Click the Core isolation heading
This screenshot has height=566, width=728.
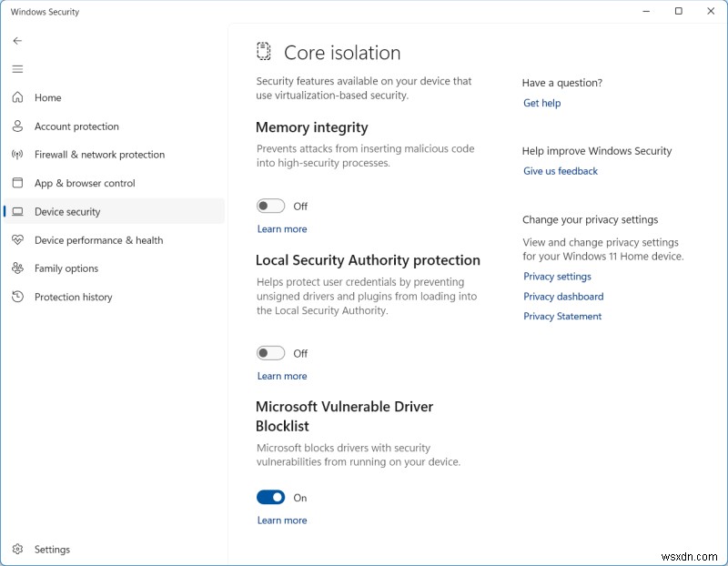[x=342, y=53]
